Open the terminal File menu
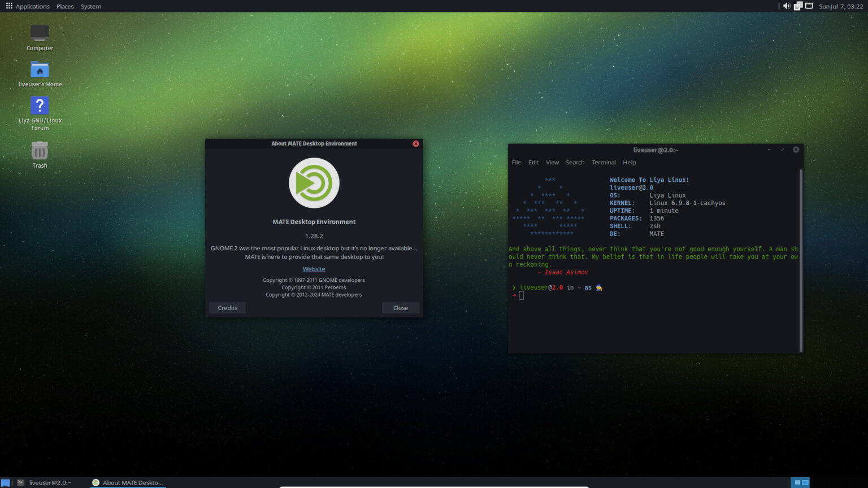The height and width of the screenshot is (488, 868). tap(517, 162)
